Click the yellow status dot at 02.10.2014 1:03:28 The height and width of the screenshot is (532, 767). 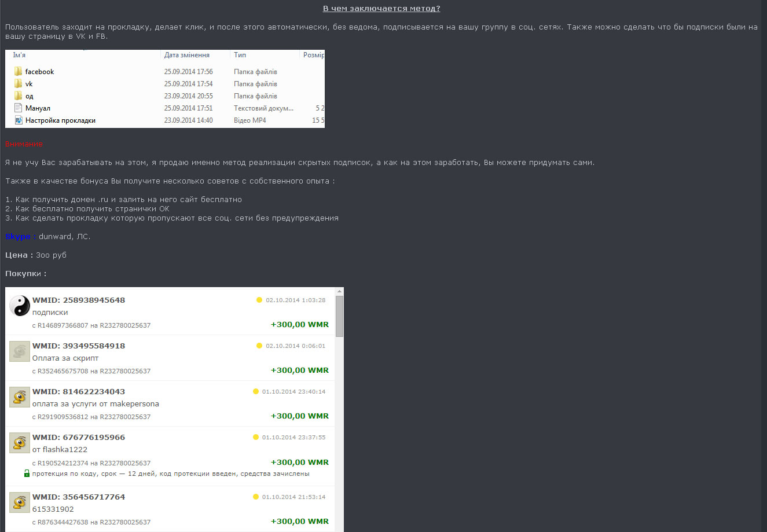(259, 300)
